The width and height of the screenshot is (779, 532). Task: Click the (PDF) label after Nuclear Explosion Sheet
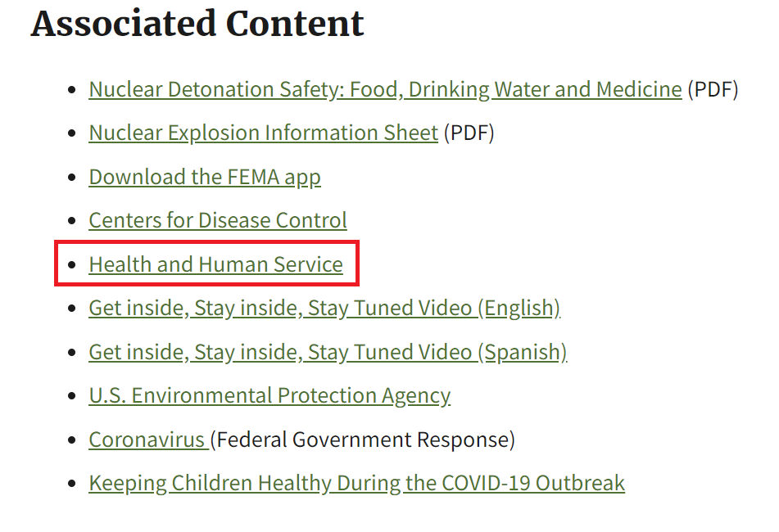[x=469, y=133]
